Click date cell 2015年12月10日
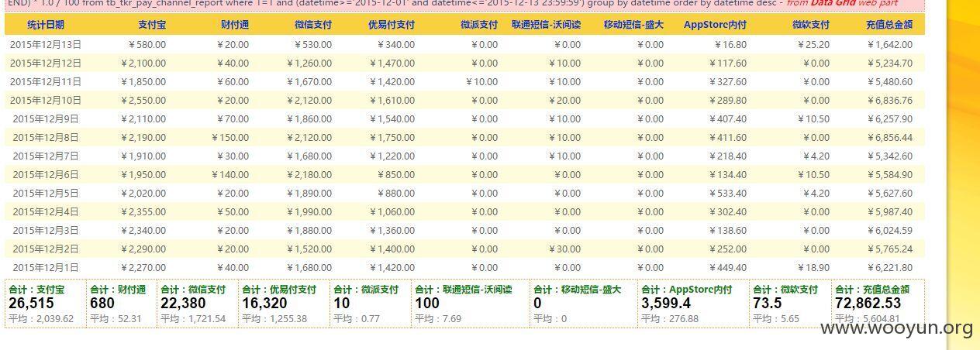 coord(46,101)
